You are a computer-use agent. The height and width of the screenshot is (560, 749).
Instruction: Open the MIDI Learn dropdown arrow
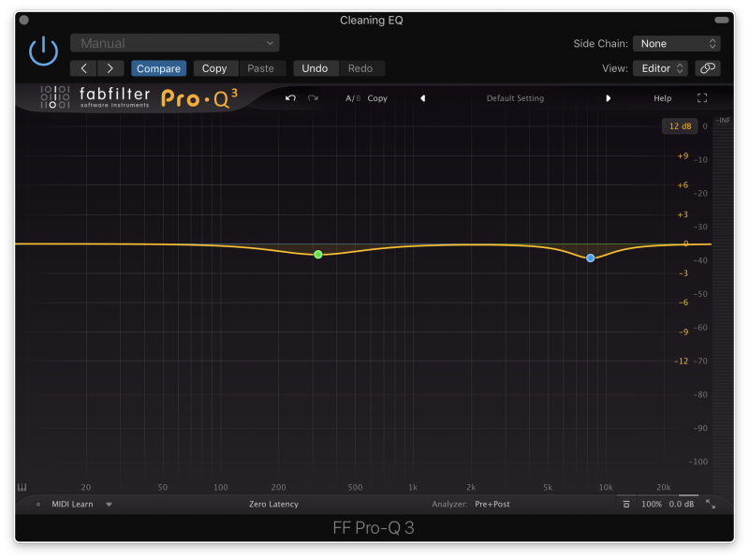[x=109, y=504]
